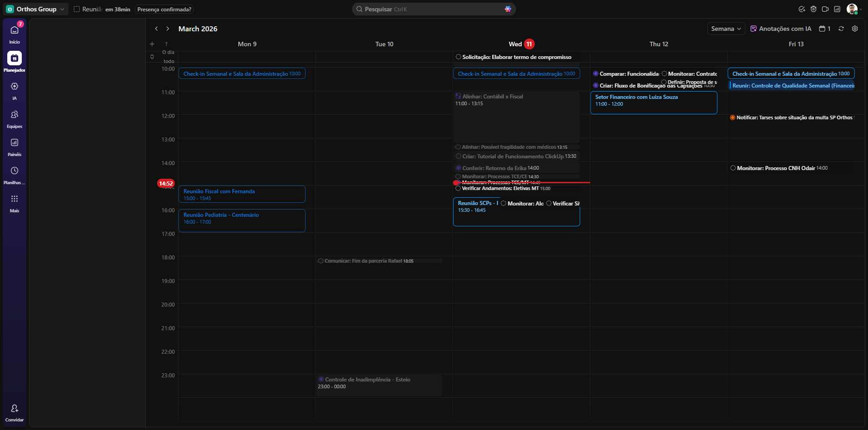
Task: Click the orange priority dot on Notificar: Tarses task
Action: pyautogui.click(x=732, y=118)
